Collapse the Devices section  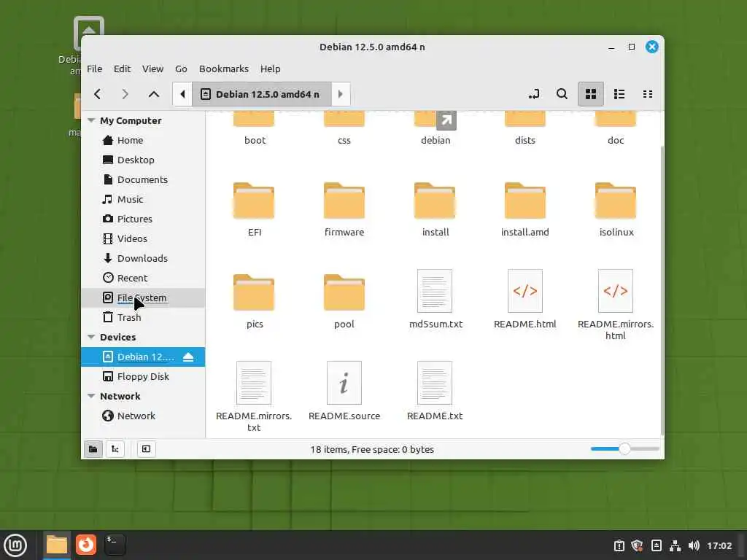click(91, 337)
